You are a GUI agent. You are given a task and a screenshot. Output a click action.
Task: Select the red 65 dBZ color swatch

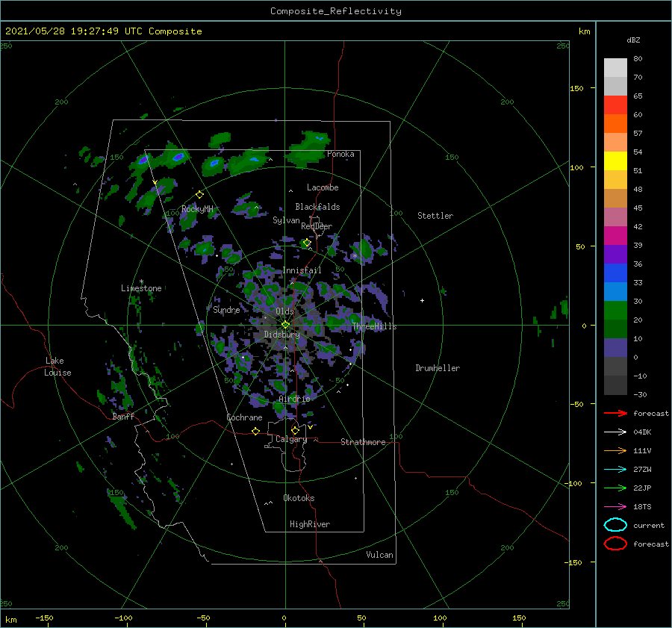click(615, 105)
